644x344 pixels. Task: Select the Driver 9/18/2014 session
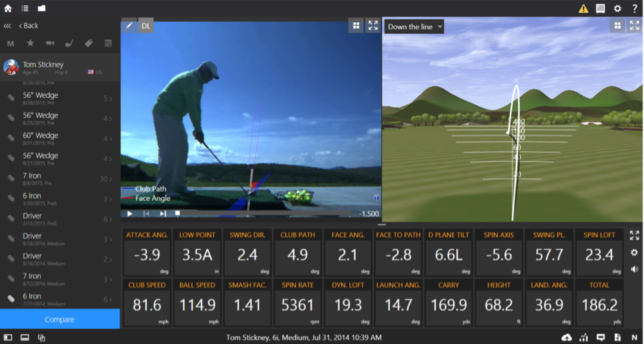[x=60, y=239]
